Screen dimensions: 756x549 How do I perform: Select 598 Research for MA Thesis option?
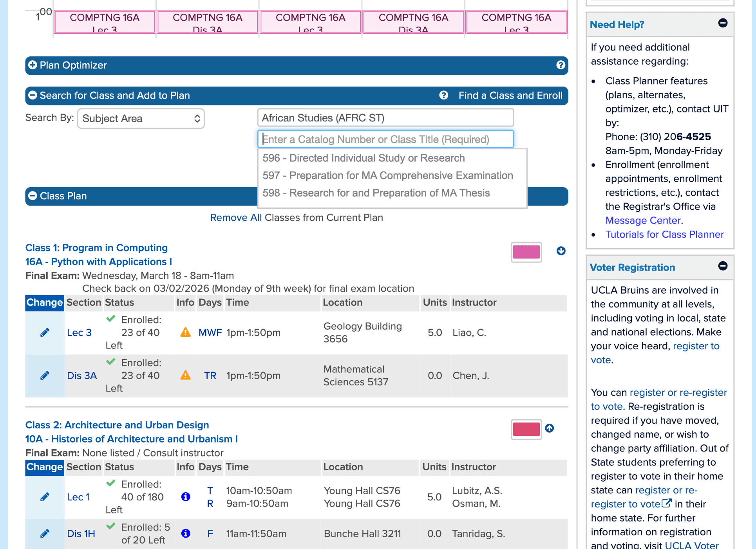(376, 193)
